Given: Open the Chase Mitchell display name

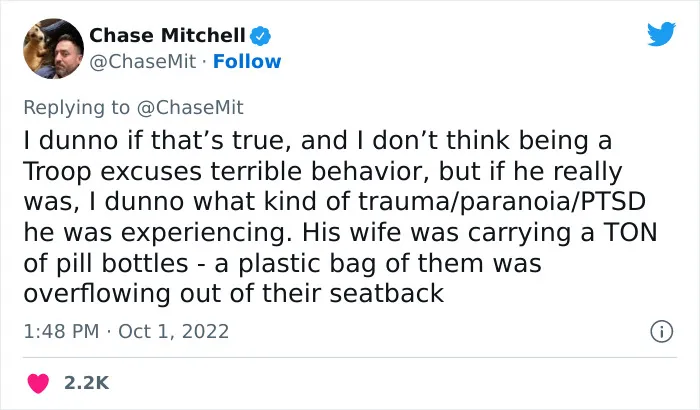Looking at the screenshot, I should coord(167,36).
